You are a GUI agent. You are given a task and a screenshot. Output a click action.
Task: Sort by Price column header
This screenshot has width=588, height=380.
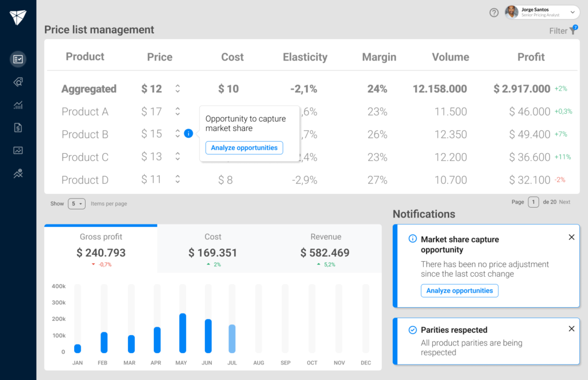(x=160, y=57)
